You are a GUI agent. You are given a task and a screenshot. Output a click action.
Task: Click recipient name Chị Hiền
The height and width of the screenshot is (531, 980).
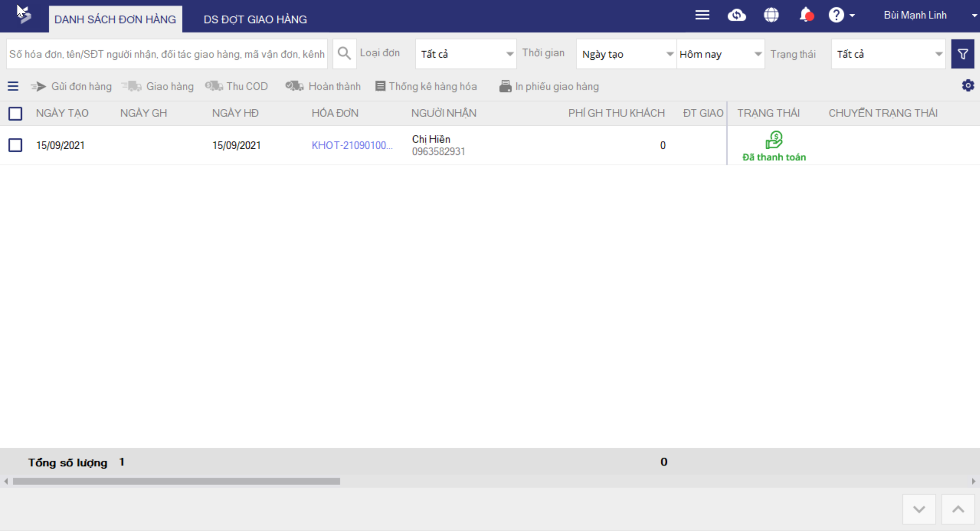431,139
